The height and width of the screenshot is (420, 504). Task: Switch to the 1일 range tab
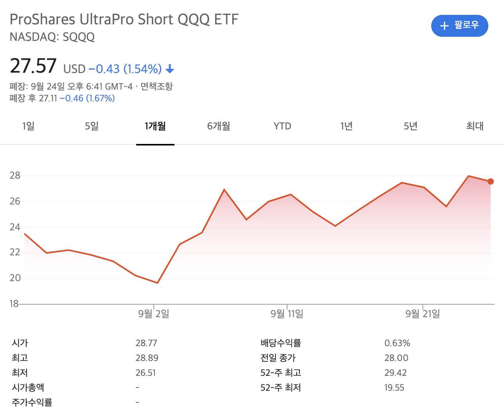(x=29, y=126)
